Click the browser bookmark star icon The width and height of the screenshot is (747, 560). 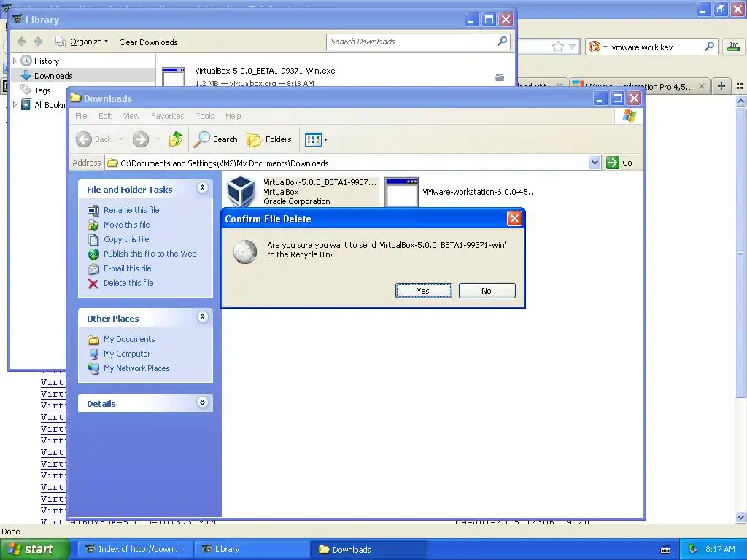558,47
